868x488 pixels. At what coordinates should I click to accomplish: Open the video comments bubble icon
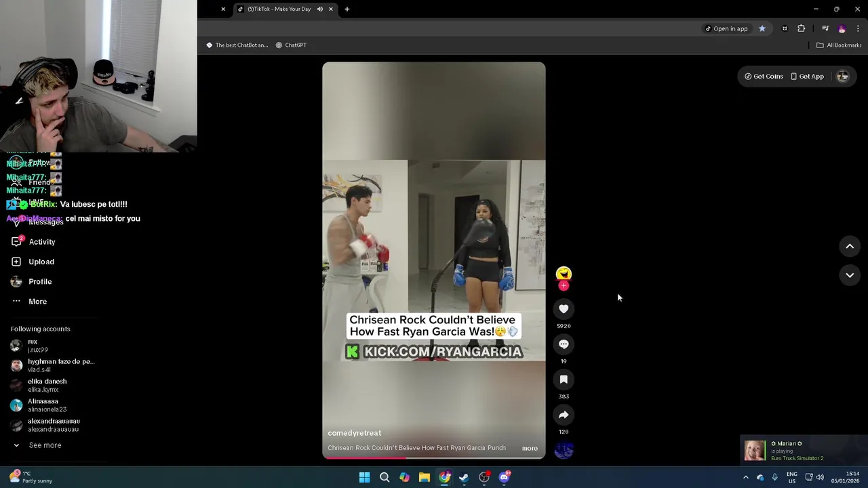click(564, 344)
